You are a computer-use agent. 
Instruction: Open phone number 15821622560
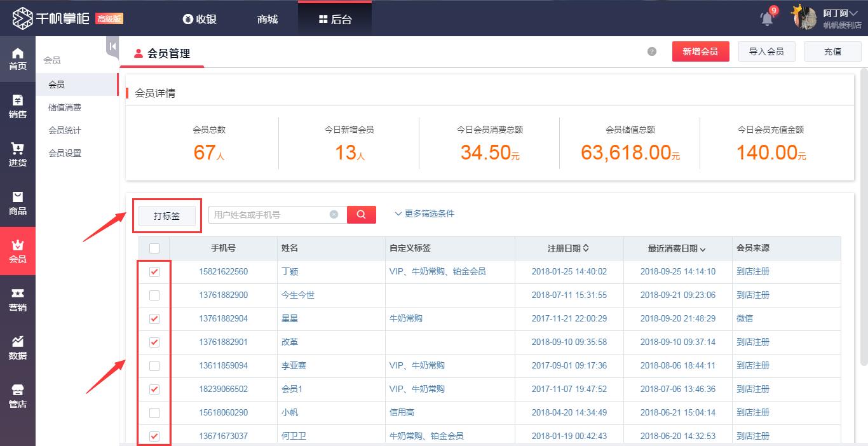point(223,271)
